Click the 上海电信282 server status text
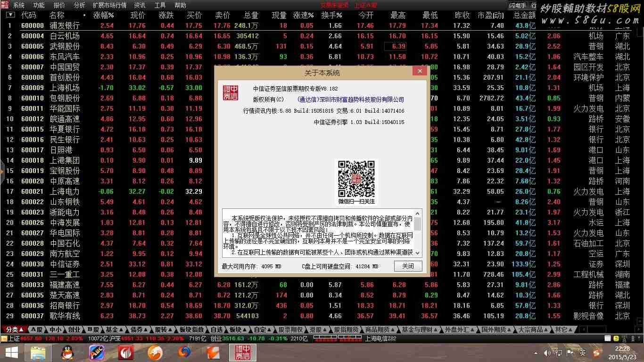Screen dimensions: 644x362 (x=381, y=338)
